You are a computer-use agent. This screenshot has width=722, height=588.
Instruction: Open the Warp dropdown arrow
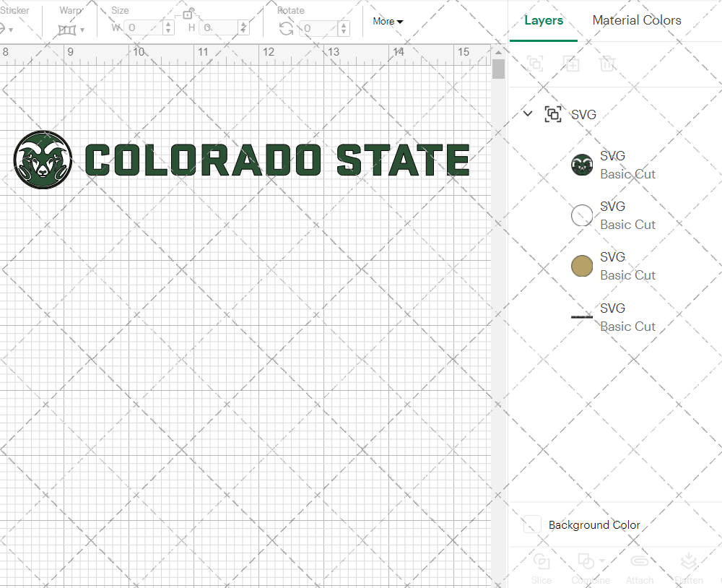tap(82, 30)
